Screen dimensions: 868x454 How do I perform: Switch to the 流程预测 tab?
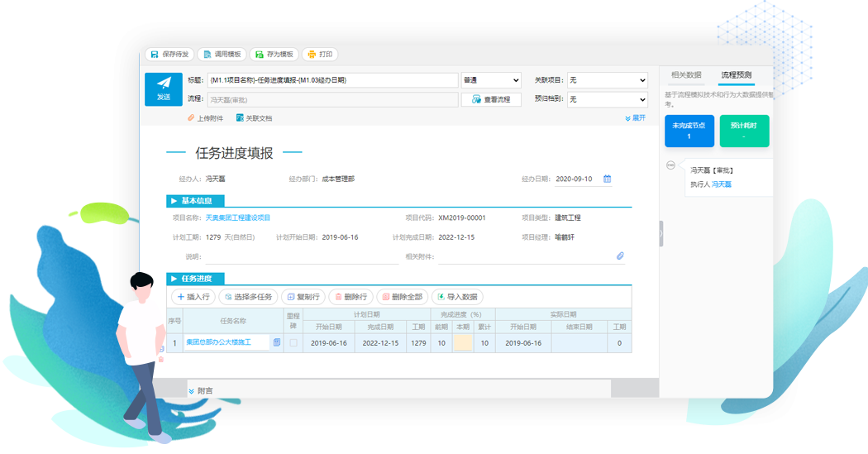pyautogui.click(x=737, y=74)
